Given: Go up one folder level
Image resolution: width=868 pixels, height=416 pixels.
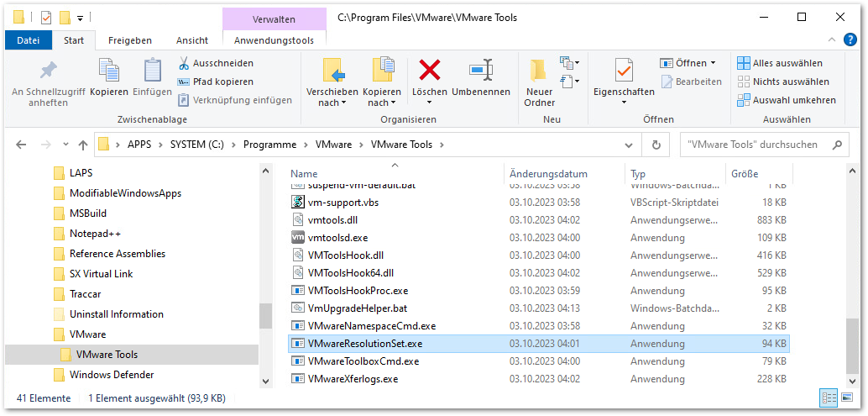Looking at the screenshot, I should pyautogui.click(x=83, y=145).
